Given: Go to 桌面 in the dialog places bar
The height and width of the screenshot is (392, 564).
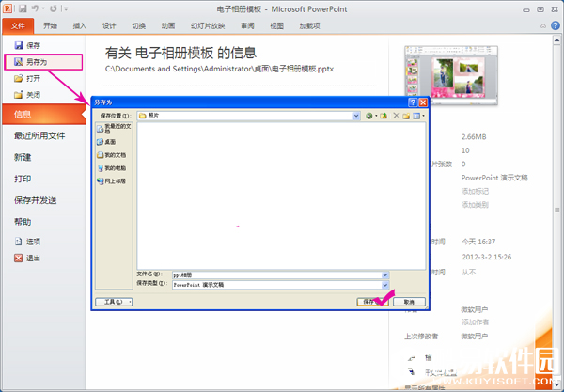Looking at the screenshot, I should 111,141.
